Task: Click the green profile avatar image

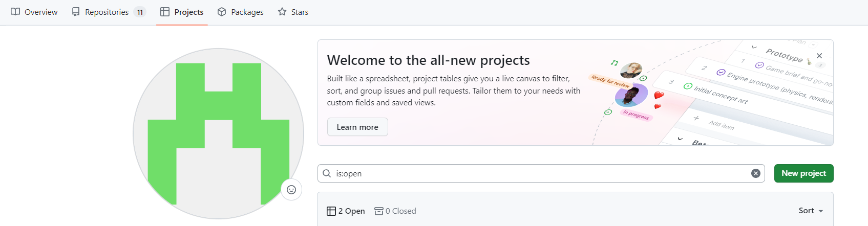Action: pyautogui.click(x=218, y=133)
